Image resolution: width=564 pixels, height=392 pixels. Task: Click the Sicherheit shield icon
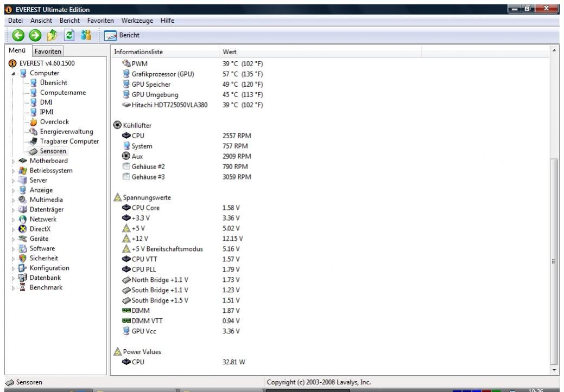(x=23, y=258)
